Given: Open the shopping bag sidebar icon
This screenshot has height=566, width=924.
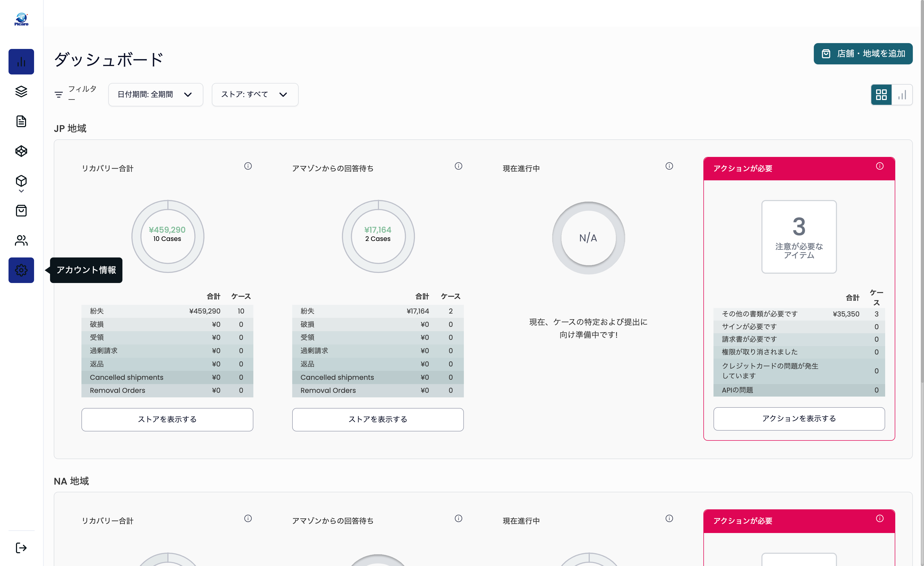Looking at the screenshot, I should pyautogui.click(x=21, y=211).
